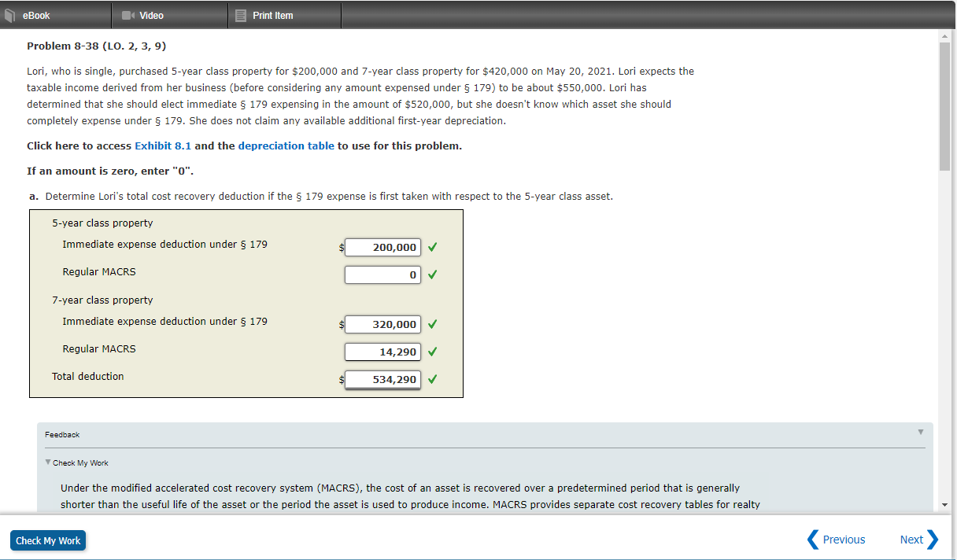
Task: Click the blue Previous chevron icon
Action: (x=813, y=540)
